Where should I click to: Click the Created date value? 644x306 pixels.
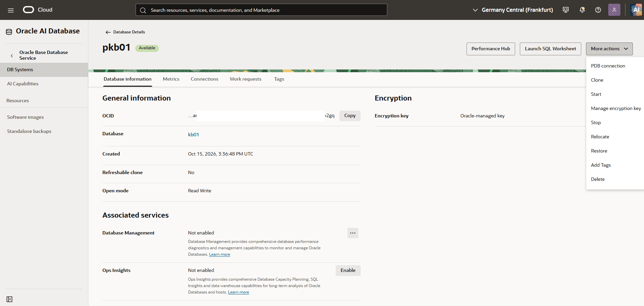[x=221, y=154]
